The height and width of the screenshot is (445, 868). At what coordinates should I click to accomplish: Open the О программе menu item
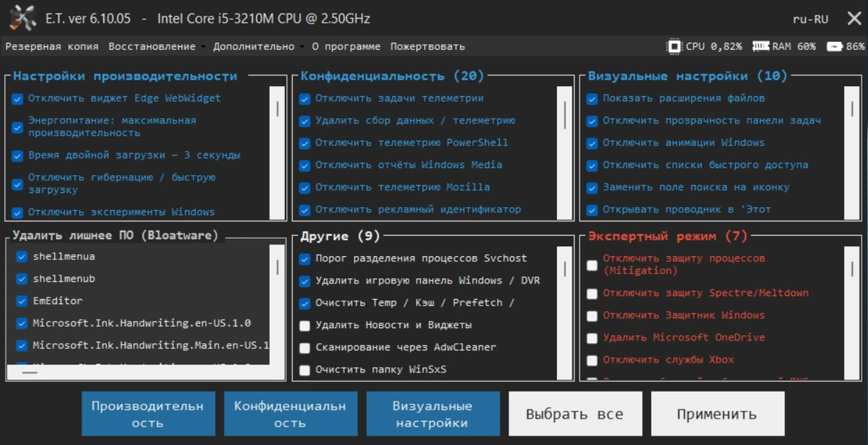click(x=346, y=46)
